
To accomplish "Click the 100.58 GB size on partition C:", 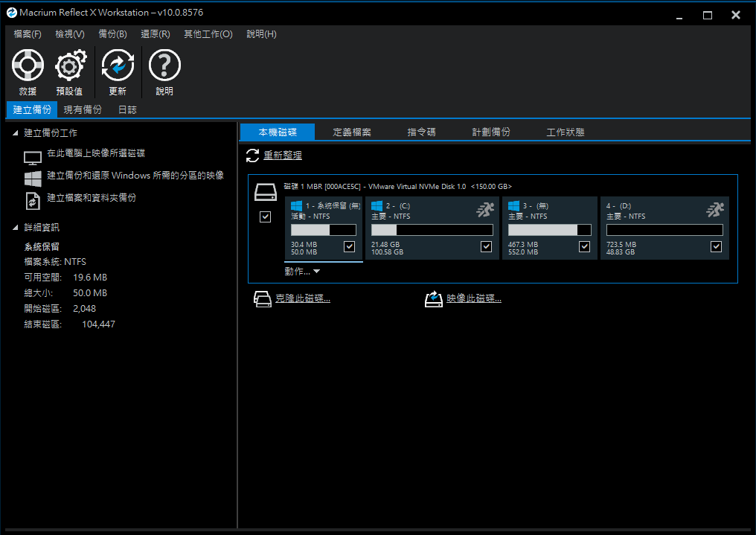I will 387,252.
